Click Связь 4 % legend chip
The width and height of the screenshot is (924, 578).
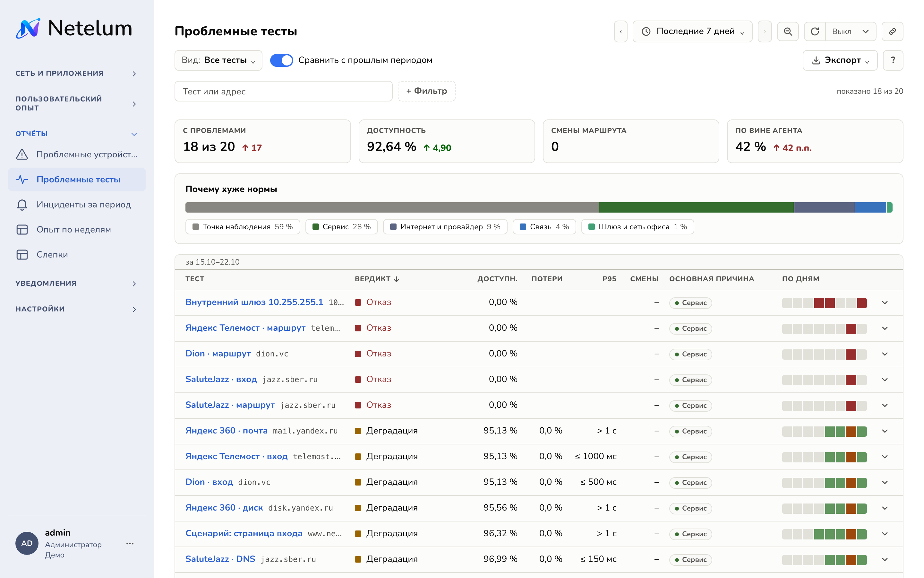point(544,227)
